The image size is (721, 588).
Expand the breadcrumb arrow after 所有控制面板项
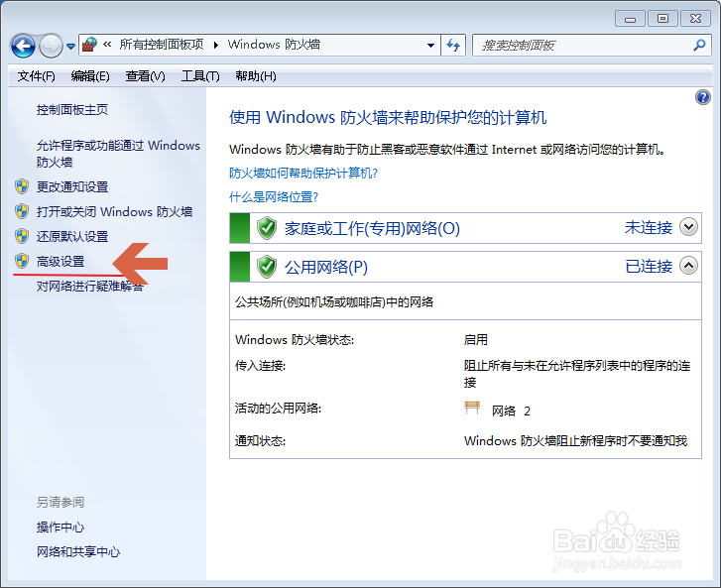[x=215, y=45]
